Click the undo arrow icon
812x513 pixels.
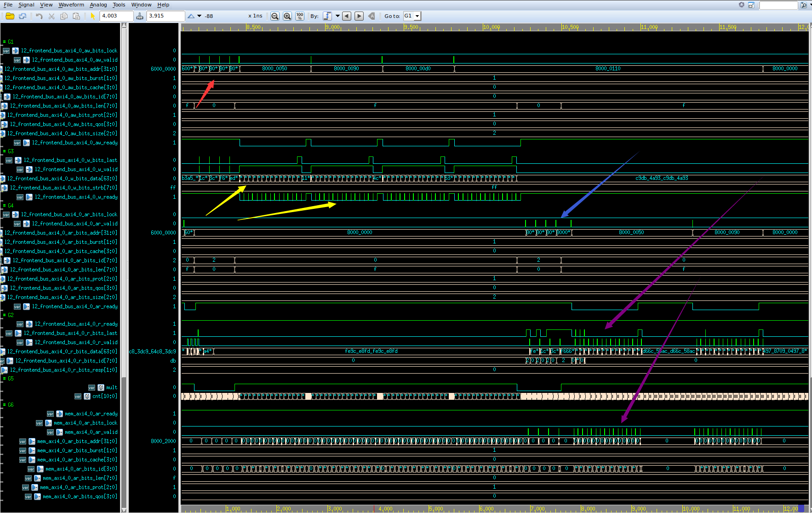tap(39, 16)
